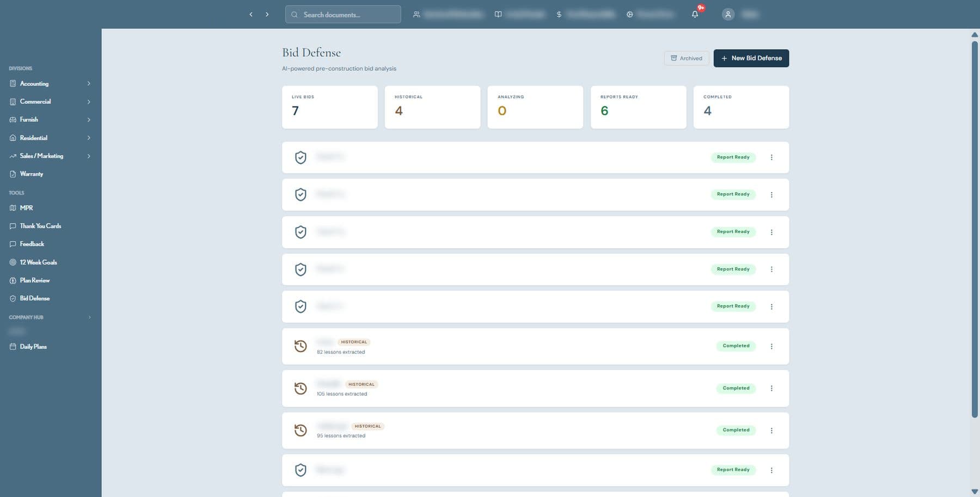Viewport: 980px width, 497px height.
Task: Open options menu for 105 lessons row
Action: tap(771, 389)
